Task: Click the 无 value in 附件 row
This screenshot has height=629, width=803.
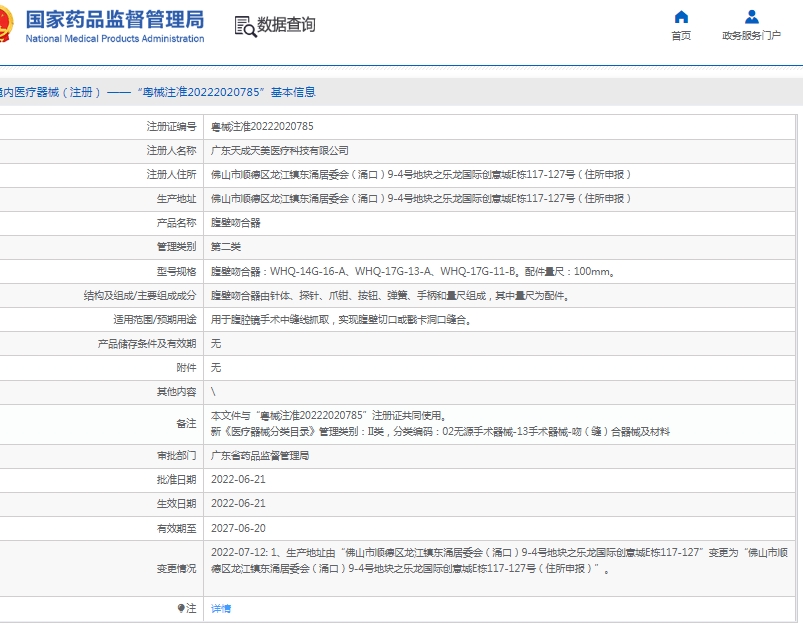Action: coord(216,368)
